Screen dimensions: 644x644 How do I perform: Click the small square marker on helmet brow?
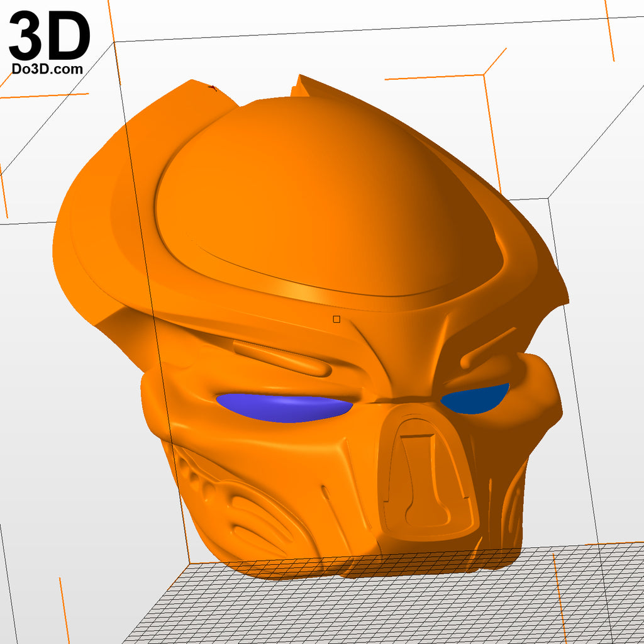point(336,319)
